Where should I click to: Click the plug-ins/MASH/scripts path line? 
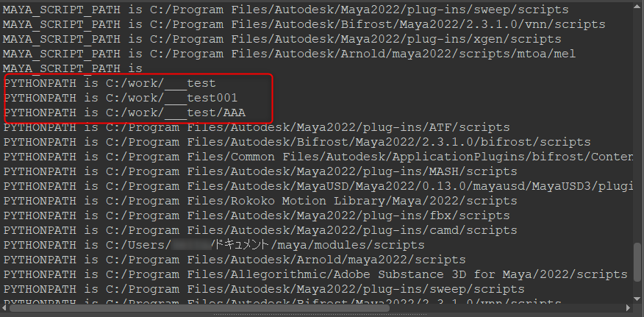pos(260,171)
